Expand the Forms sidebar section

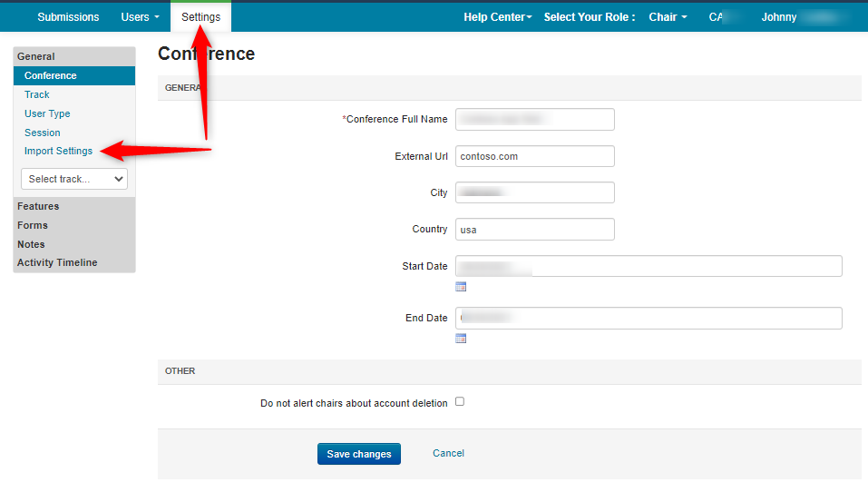point(74,225)
